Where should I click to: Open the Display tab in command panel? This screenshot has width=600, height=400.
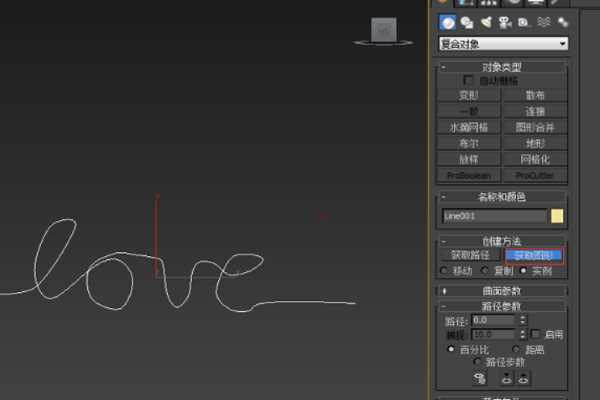coord(535,3)
